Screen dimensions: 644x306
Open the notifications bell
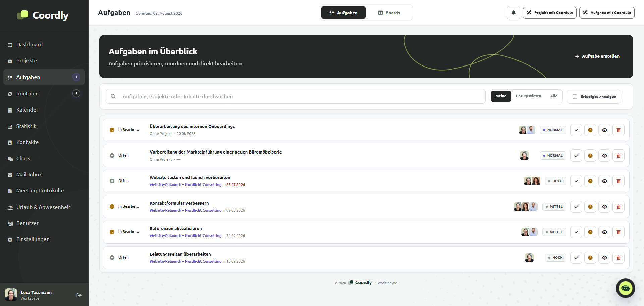pos(513,13)
